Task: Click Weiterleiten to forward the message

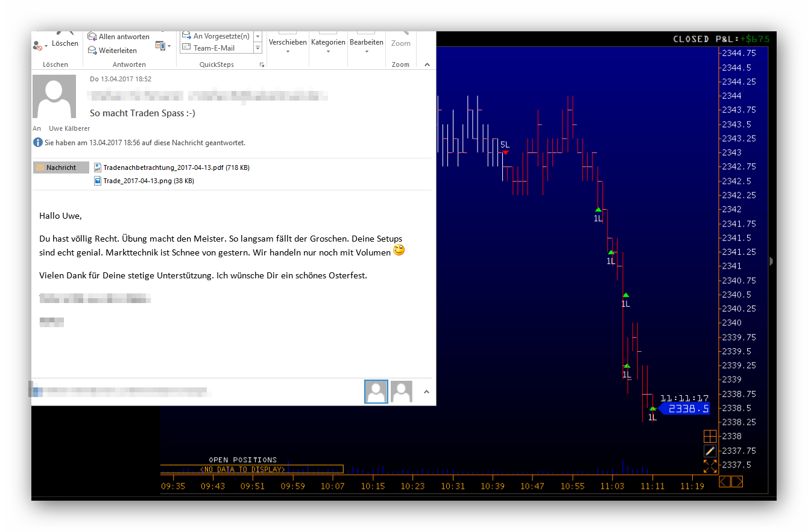Action: pyautogui.click(x=113, y=51)
